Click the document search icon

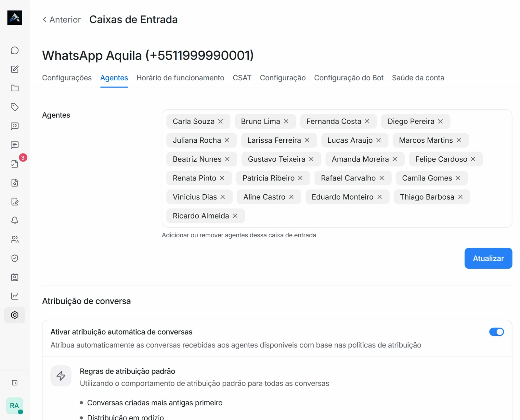(15, 183)
